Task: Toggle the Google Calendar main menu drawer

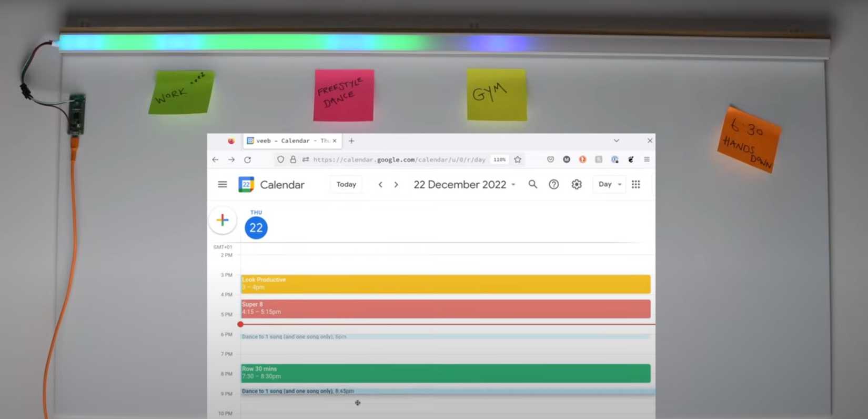Action: tap(223, 184)
